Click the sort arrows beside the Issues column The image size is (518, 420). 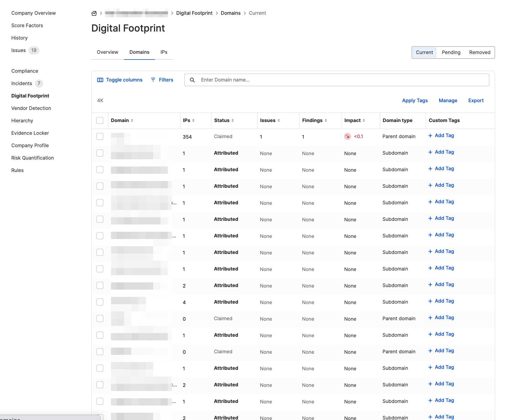pyautogui.click(x=279, y=120)
